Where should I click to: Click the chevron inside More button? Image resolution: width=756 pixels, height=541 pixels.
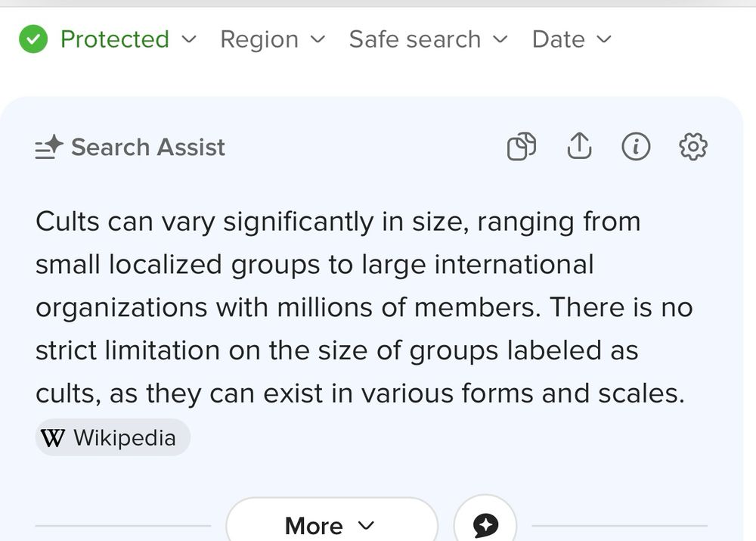coord(366,525)
